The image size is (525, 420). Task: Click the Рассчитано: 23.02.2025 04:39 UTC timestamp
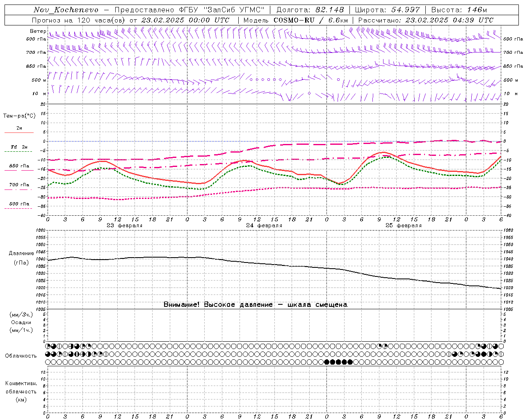point(426,20)
